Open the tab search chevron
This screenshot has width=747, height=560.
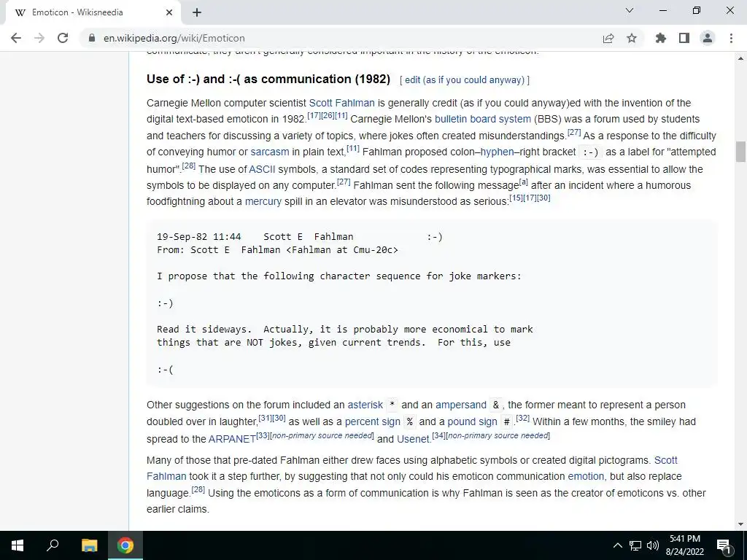[630, 10]
